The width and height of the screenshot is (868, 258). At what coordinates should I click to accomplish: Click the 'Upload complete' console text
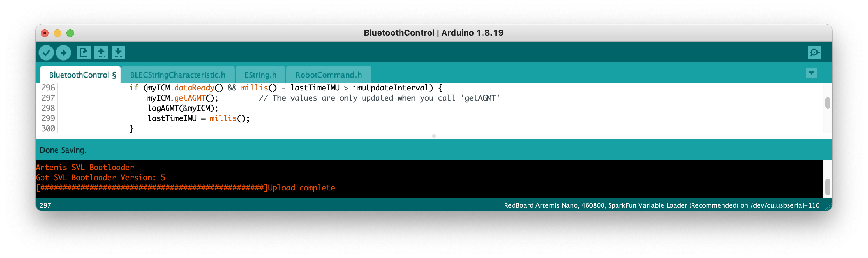pos(302,188)
